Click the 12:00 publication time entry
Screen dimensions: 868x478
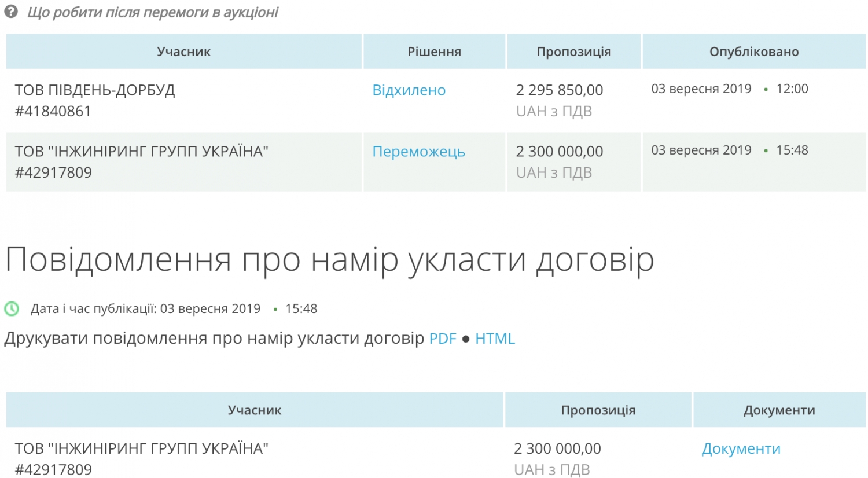point(792,89)
